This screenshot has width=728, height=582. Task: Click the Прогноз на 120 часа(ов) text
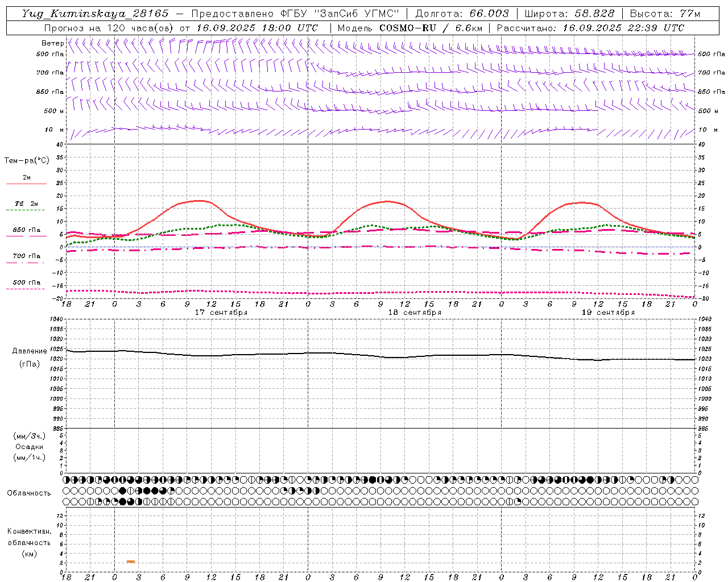[110, 28]
